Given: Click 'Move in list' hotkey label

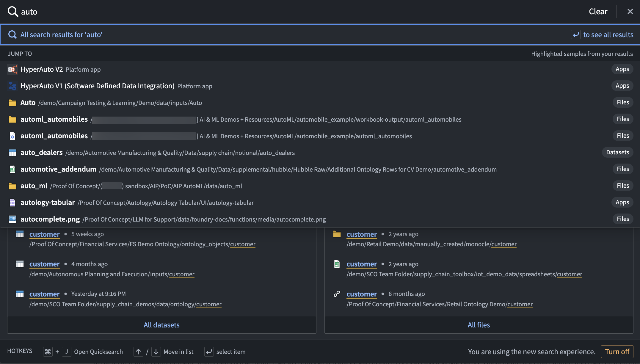Looking at the screenshot, I should click(x=178, y=352).
